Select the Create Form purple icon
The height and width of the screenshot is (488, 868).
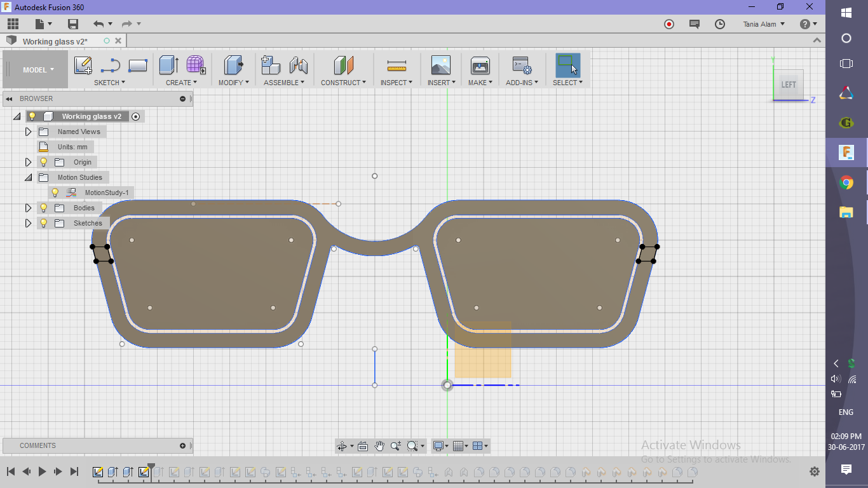click(196, 65)
